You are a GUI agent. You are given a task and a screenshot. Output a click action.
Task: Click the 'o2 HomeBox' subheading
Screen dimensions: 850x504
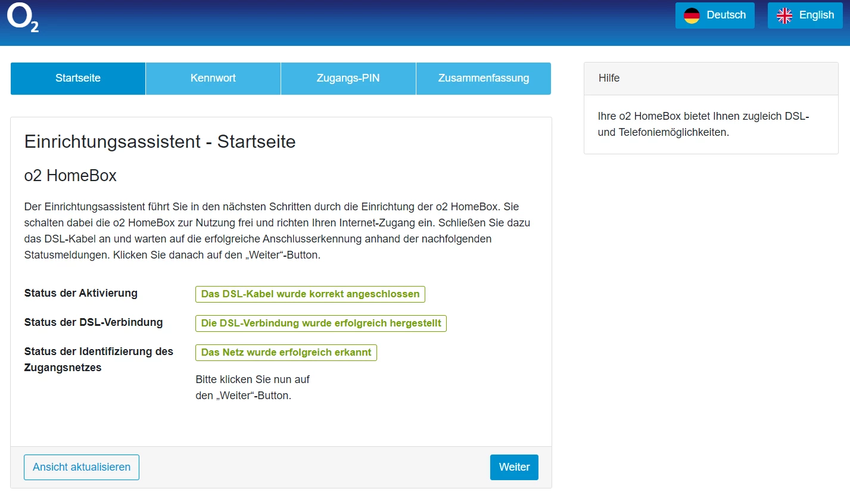point(70,176)
